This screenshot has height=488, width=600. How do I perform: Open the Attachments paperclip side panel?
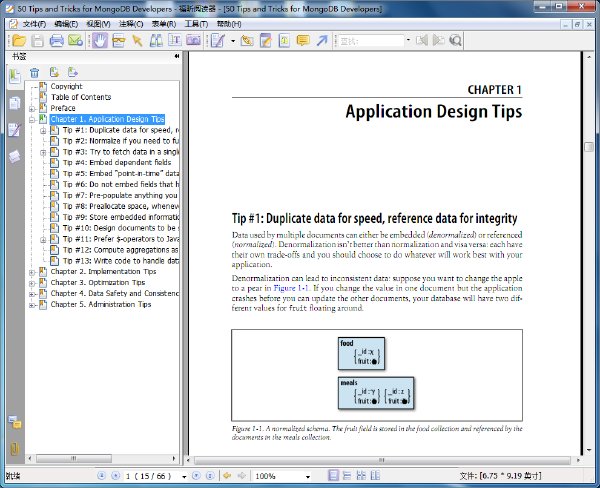(15, 449)
